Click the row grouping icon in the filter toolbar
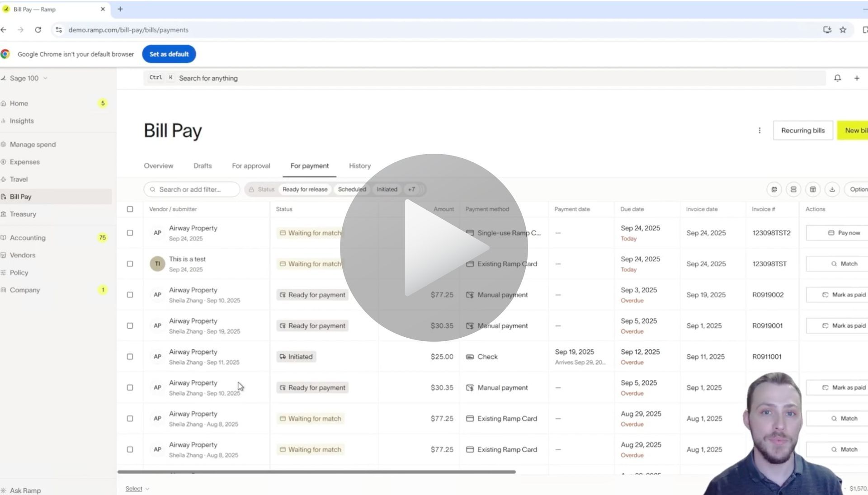This screenshot has width=868, height=495. [x=793, y=189]
